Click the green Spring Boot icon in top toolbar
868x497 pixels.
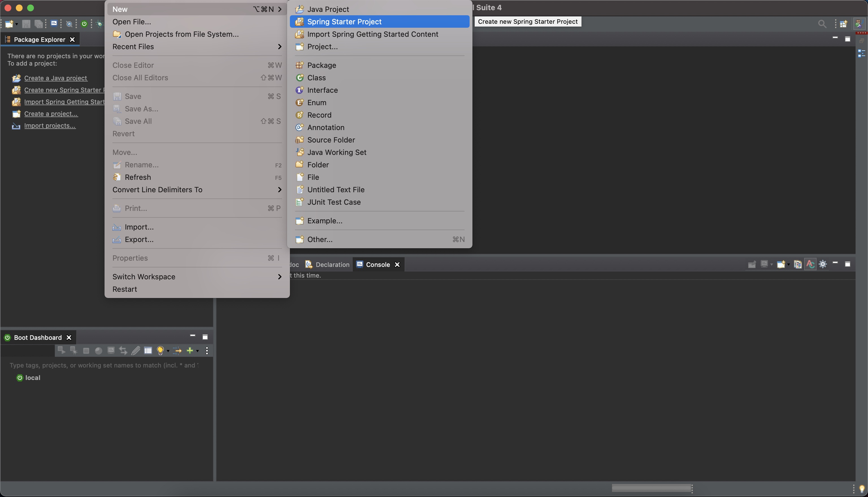pos(84,24)
